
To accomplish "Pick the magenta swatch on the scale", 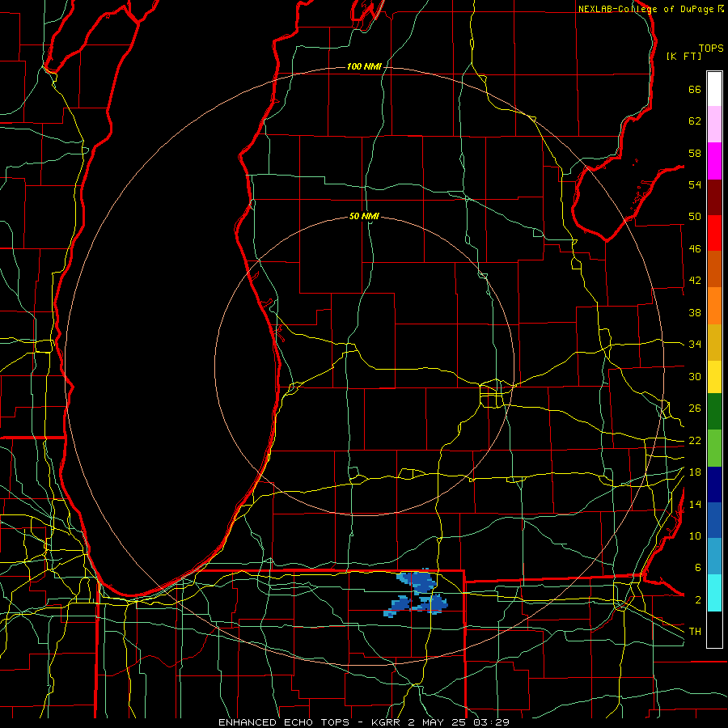I will click(x=714, y=161).
